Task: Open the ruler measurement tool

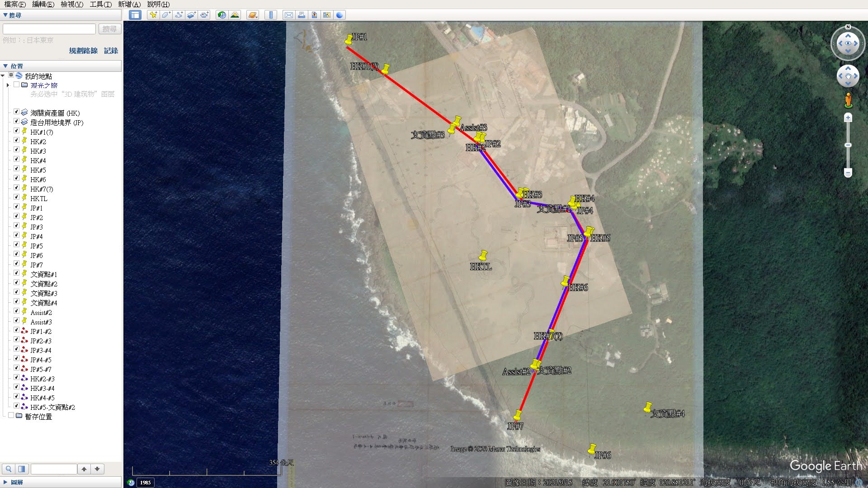Action: click(271, 15)
